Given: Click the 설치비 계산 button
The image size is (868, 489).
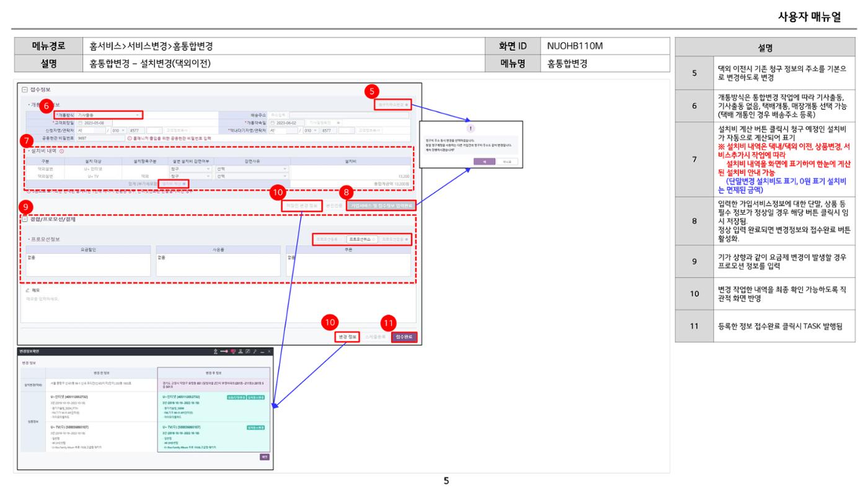Looking at the screenshot, I should pos(174,184).
